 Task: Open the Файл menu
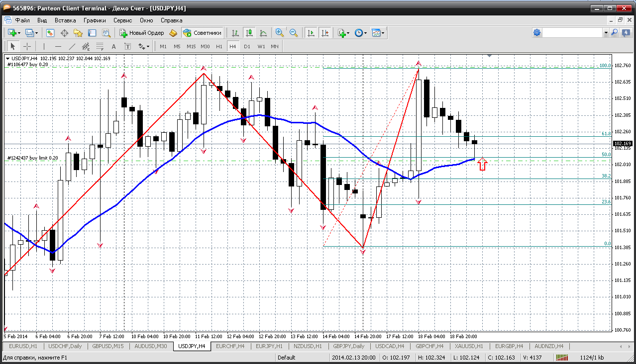[x=22, y=20]
